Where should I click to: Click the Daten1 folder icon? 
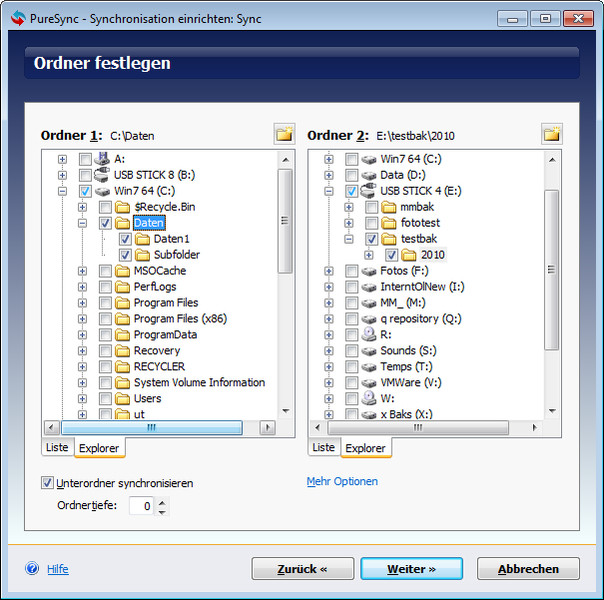click(143, 239)
